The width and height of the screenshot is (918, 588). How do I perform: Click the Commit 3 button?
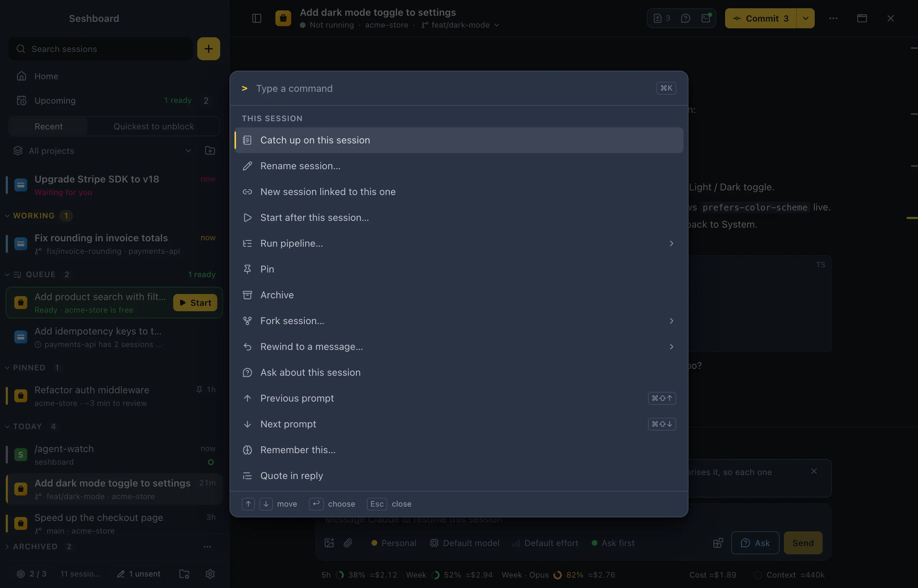tap(760, 18)
